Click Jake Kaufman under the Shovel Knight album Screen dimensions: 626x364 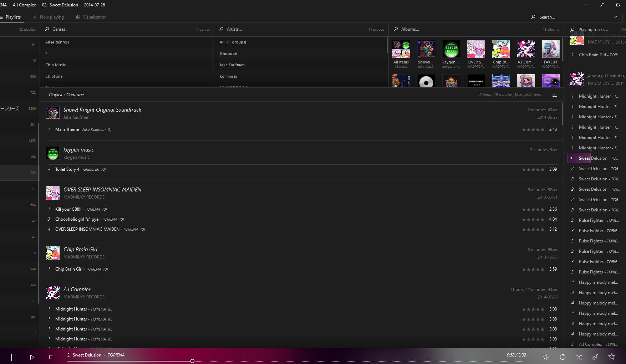(76, 117)
